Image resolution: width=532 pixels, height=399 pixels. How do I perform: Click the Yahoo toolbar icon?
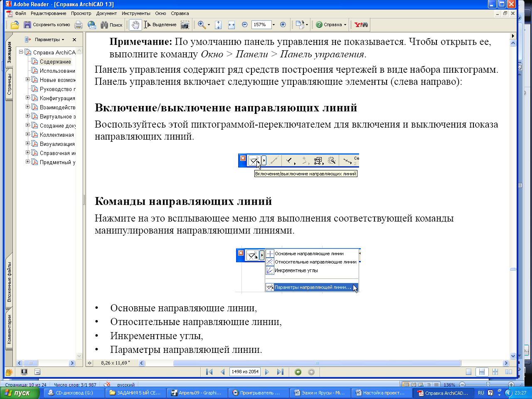point(361,25)
